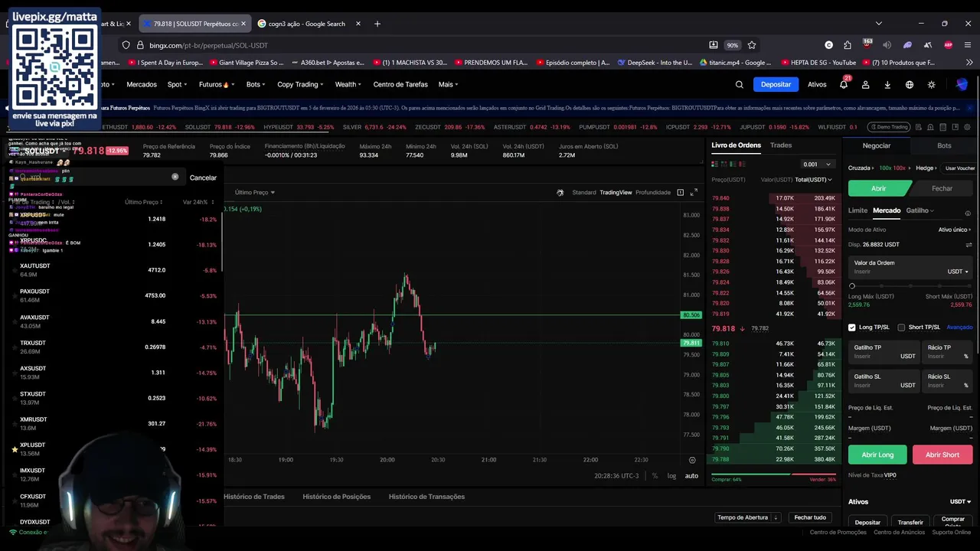Open the notifications bell icon
Viewport: 980px width, 551px height.
[x=844, y=84]
